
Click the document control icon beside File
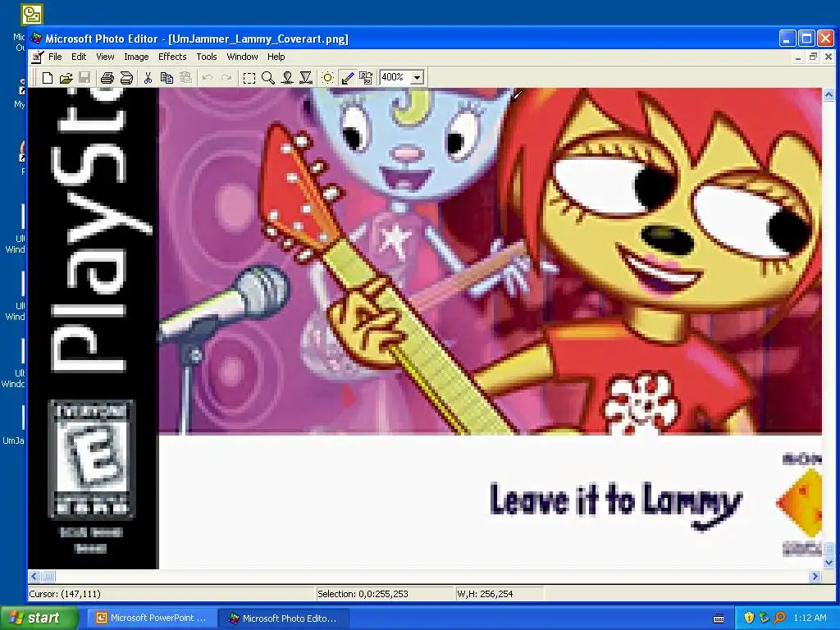[37, 57]
